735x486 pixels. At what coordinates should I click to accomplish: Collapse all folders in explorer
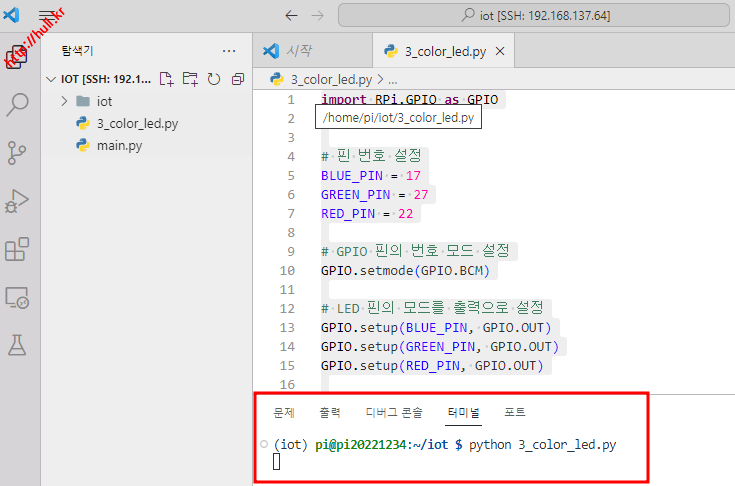tap(237, 78)
